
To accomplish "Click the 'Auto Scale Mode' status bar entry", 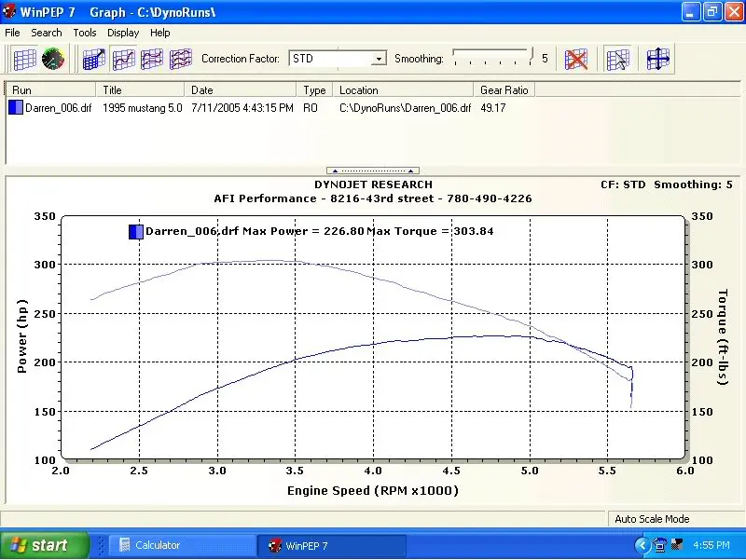I will [652, 519].
